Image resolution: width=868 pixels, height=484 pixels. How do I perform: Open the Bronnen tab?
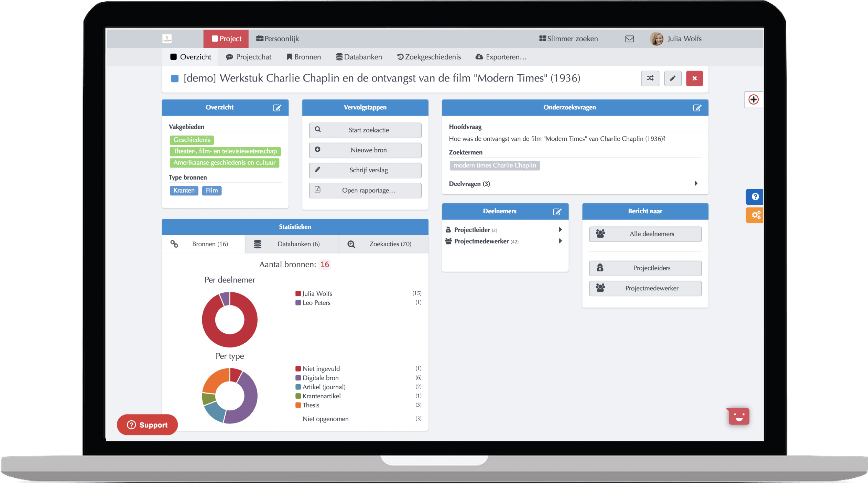point(304,57)
